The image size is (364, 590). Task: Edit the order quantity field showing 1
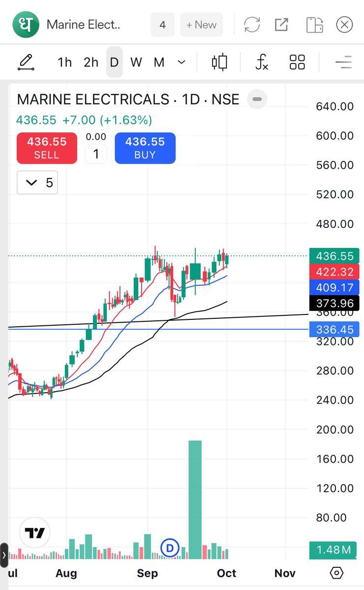(x=96, y=154)
